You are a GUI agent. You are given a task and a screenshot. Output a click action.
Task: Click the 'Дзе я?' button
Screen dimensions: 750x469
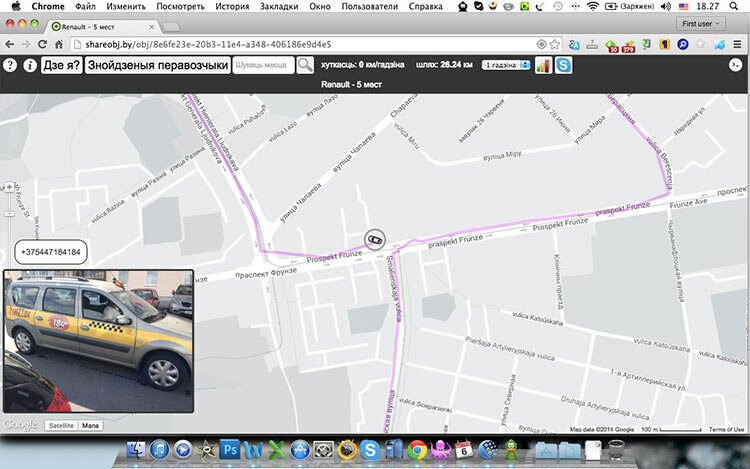[60, 65]
